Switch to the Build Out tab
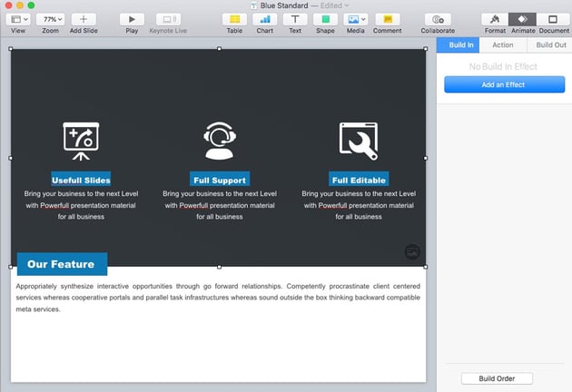 pos(549,45)
